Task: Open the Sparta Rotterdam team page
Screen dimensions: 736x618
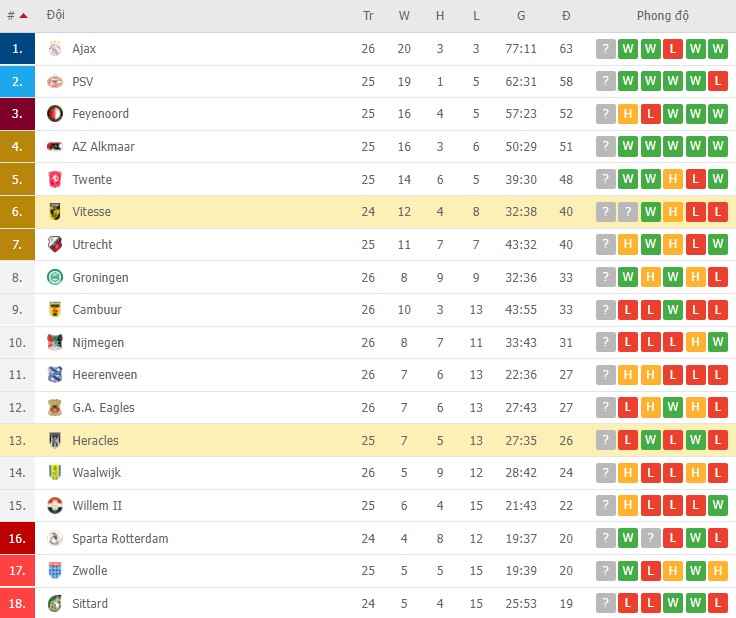Action: 120,539
